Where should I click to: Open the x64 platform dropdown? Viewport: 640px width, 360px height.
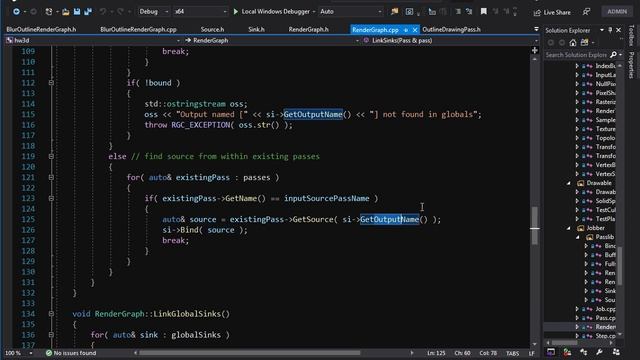(x=224, y=12)
